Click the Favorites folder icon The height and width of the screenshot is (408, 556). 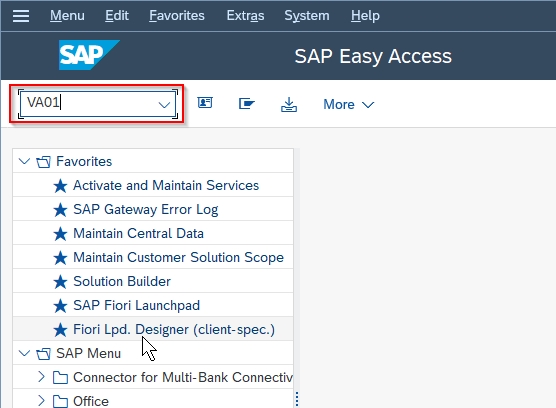coord(44,162)
